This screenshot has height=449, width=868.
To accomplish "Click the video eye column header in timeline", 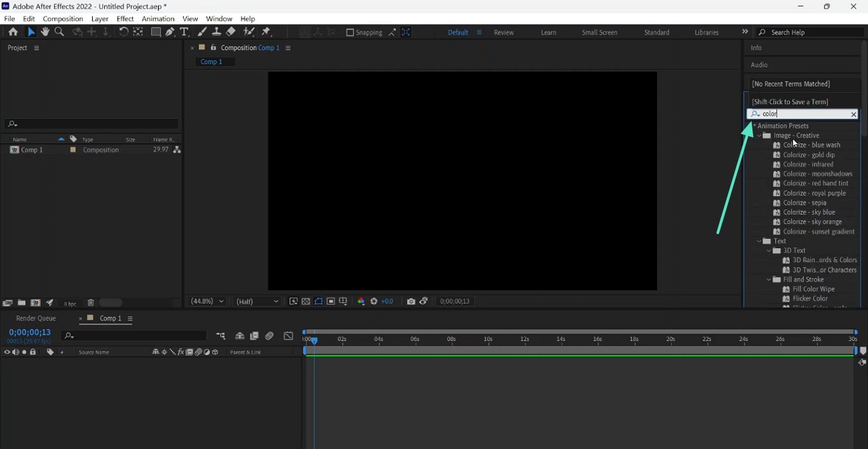I will pos(7,352).
